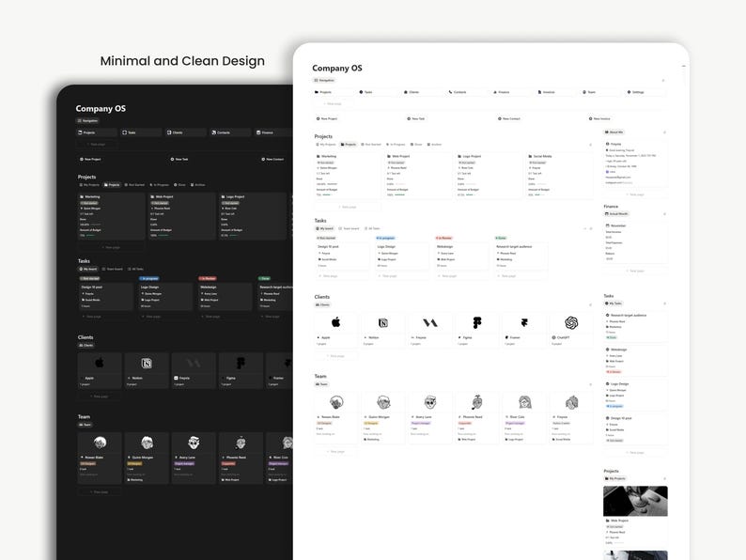746x560 pixels.
Task: Click Quinn Morgan's avatar in dark window
Action: 147,443
